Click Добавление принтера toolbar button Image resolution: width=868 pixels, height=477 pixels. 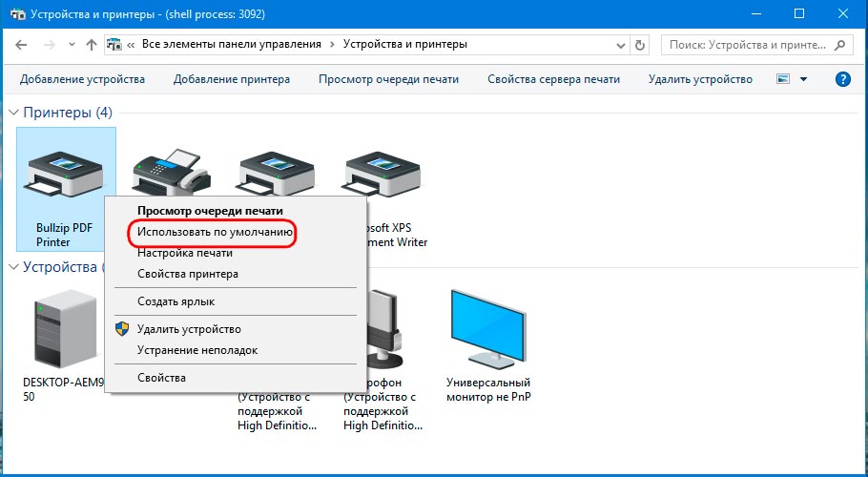pyautogui.click(x=232, y=79)
